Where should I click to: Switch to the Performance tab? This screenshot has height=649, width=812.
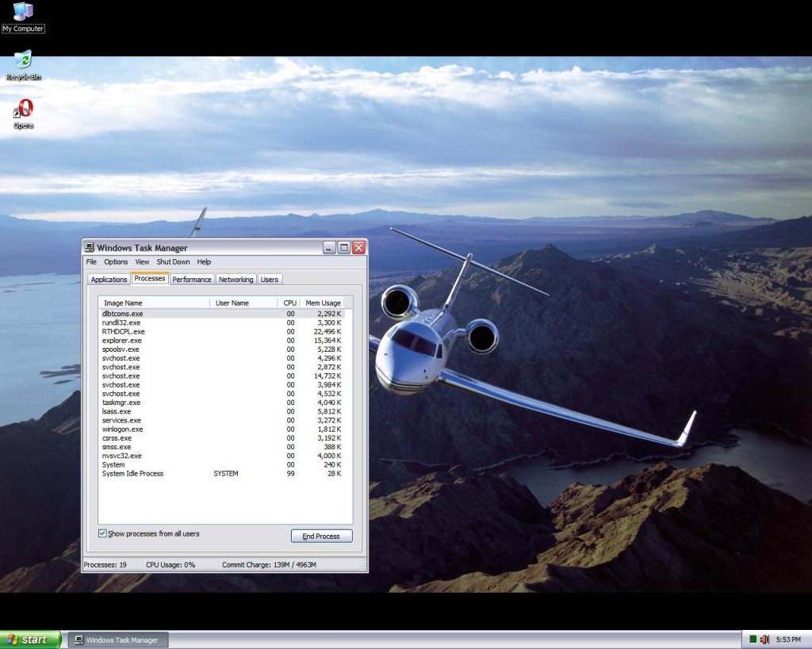pos(192,280)
